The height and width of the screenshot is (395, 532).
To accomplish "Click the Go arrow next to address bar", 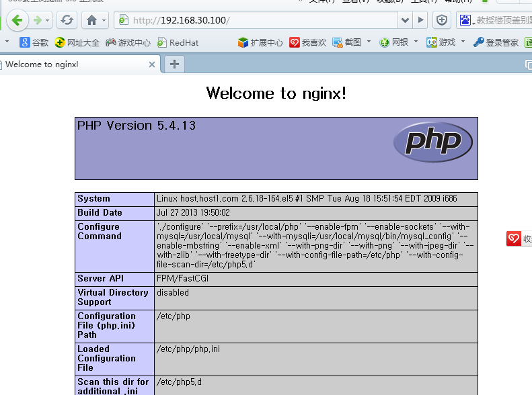I will 421,20.
